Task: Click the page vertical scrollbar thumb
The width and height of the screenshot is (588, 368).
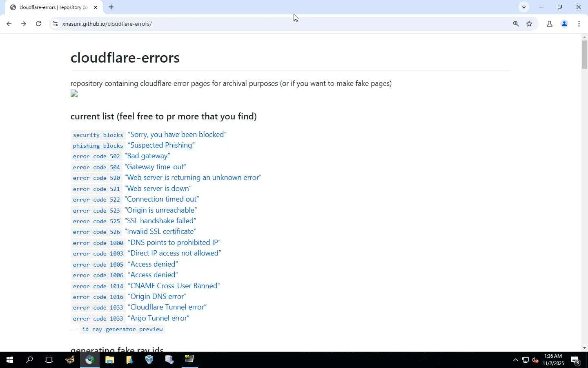Action: (x=584, y=54)
